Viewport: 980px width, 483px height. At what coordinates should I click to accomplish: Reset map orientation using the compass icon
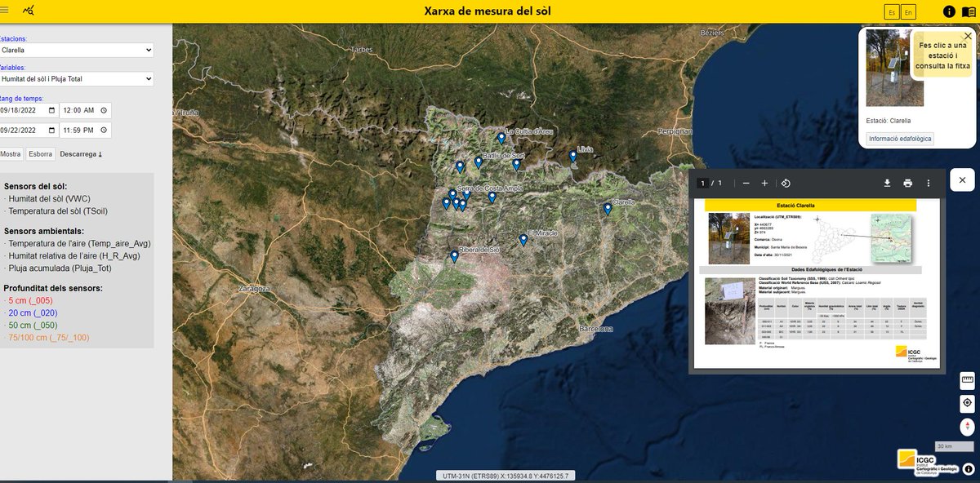coord(967,425)
